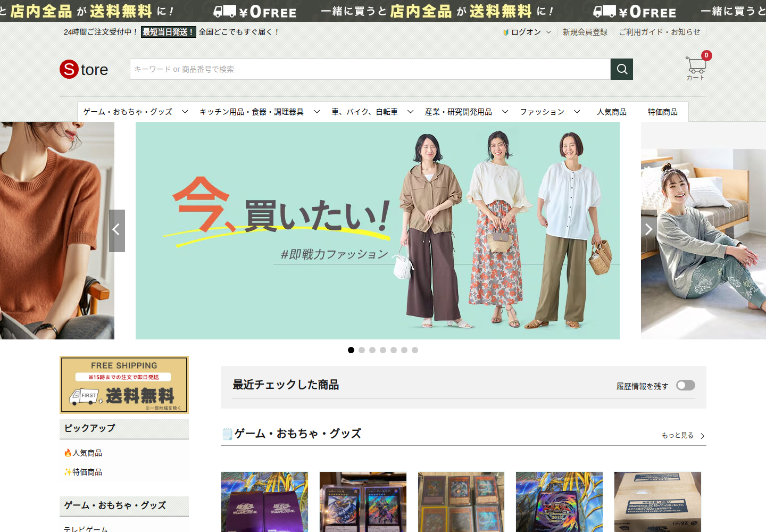Select the second carousel dot
766x532 pixels.
tap(362, 350)
